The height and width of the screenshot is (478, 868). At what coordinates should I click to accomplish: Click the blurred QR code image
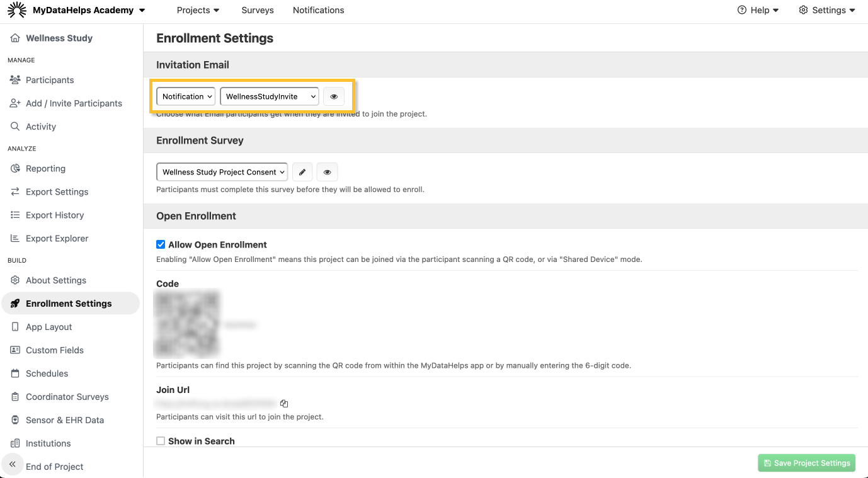[187, 324]
